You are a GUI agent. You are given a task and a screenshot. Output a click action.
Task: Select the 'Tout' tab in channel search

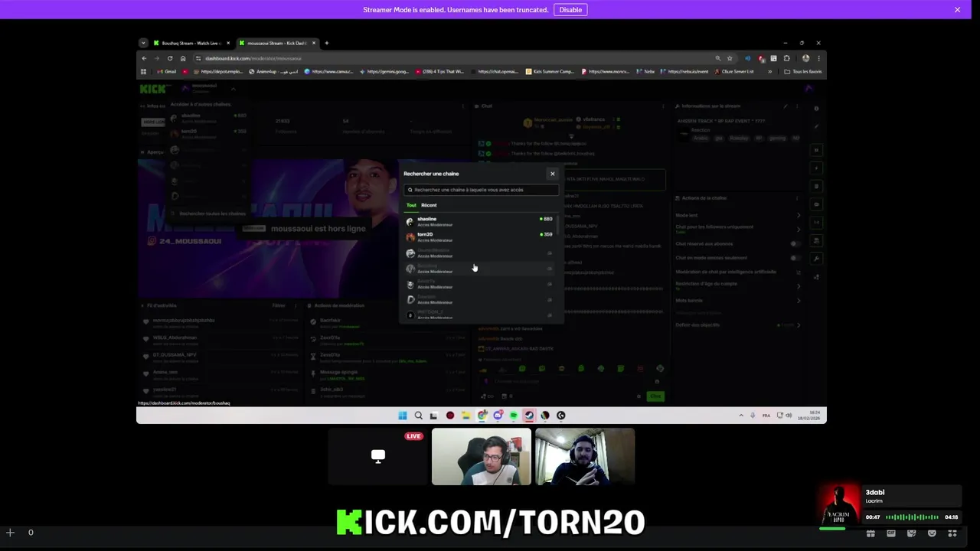(411, 205)
